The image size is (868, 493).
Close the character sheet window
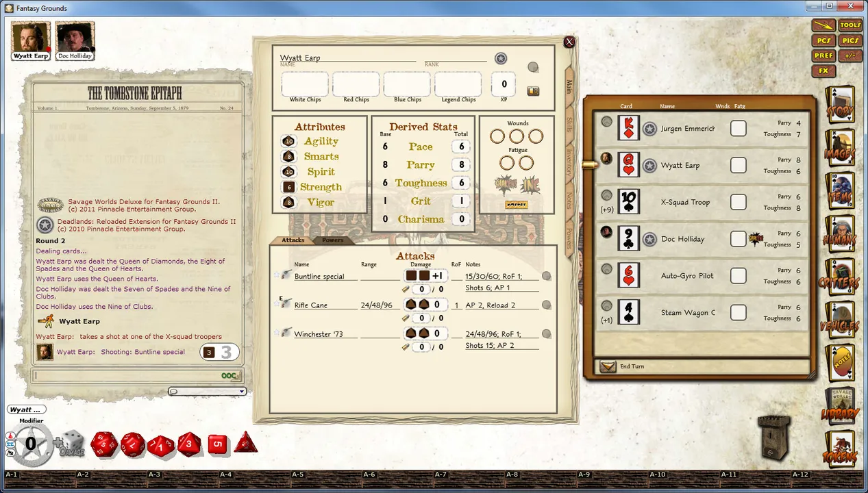[569, 42]
